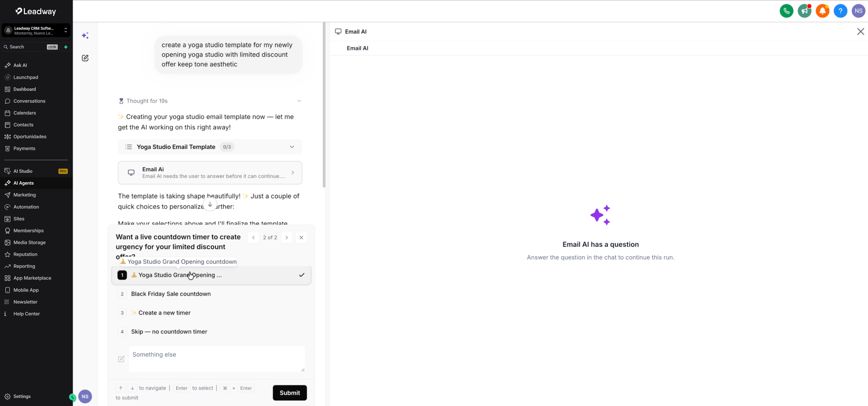Start a new chat with the compose icon
The height and width of the screenshot is (406, 868).
point(85,58)
